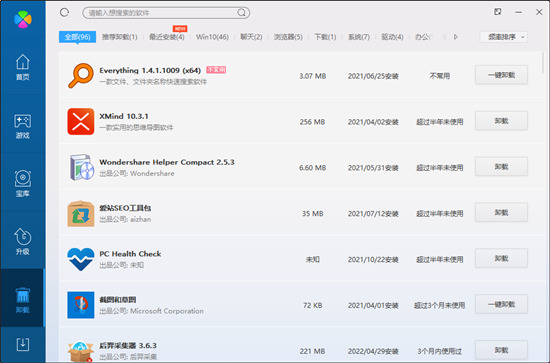Click 卸载 button for XMind 10.3.1

(501, 121)
